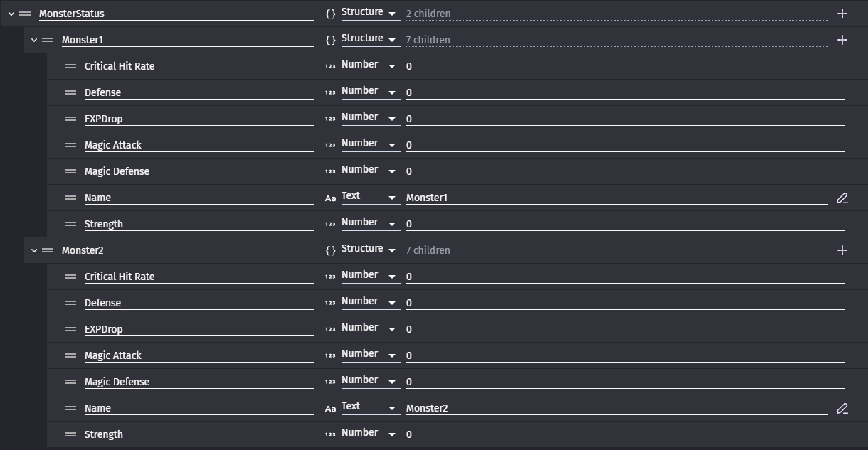
Task: Click the Aa Text icon on Monster1's Name row
Action: (x=329, y=198)
